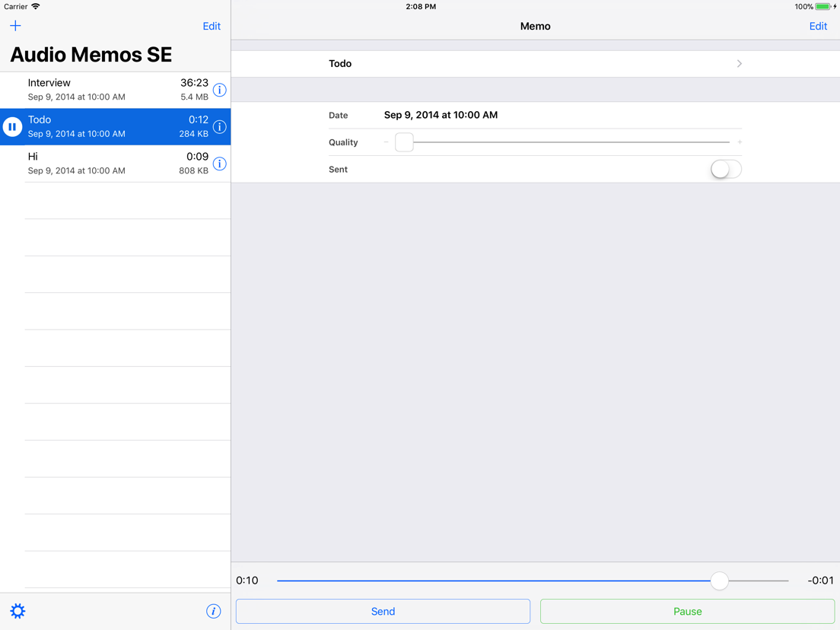Click the Memo navigation title
Viewport: 840px width, 630px height.
coord(535,26)
